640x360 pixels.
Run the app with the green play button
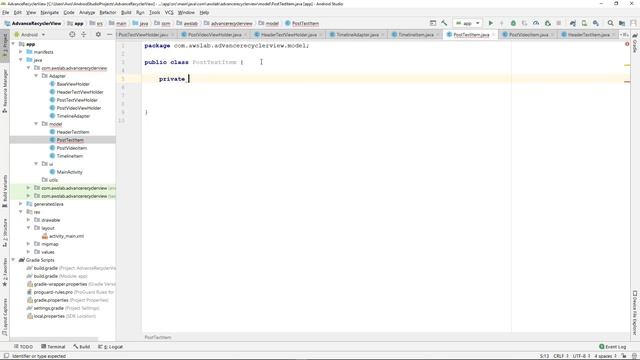(x=491, y=23)
